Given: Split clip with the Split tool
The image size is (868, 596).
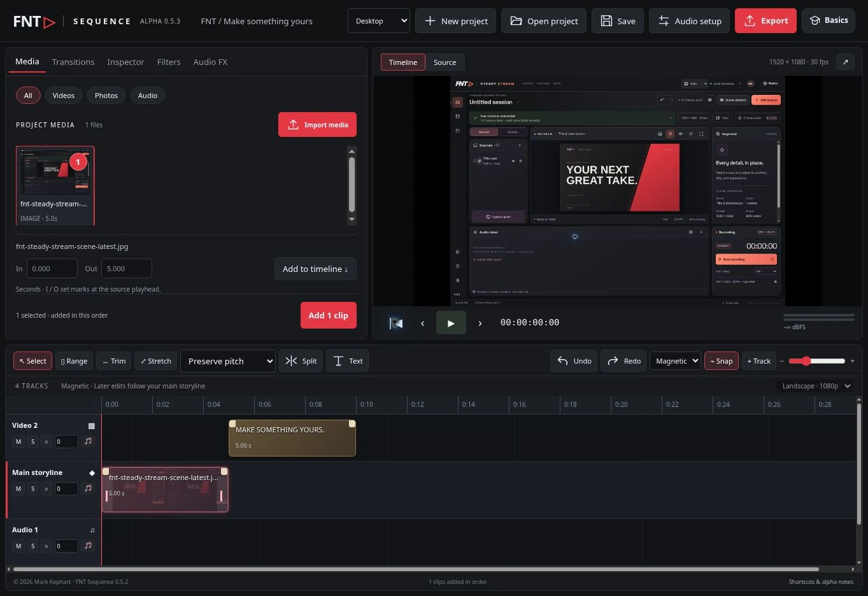Looking at the screenshot, I should pyautogui.click(x=301, y=361).
